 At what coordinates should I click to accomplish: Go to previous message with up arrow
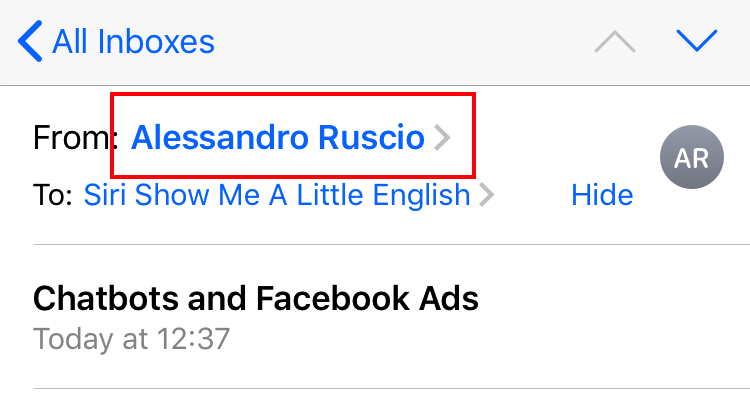tap(615, 42)
